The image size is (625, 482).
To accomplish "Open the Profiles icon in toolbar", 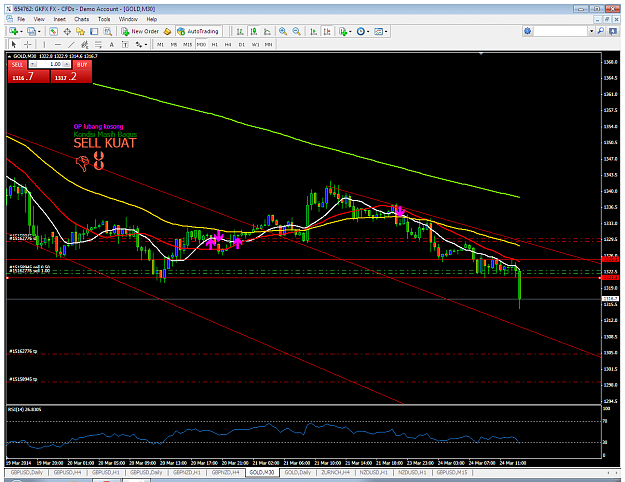I will pos(31,31).
